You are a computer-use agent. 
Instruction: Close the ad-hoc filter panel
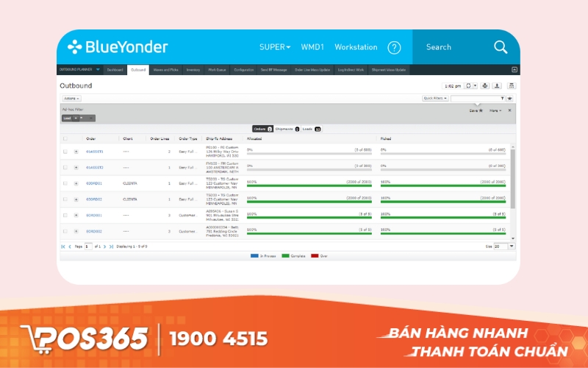click(x=509, y=110)
